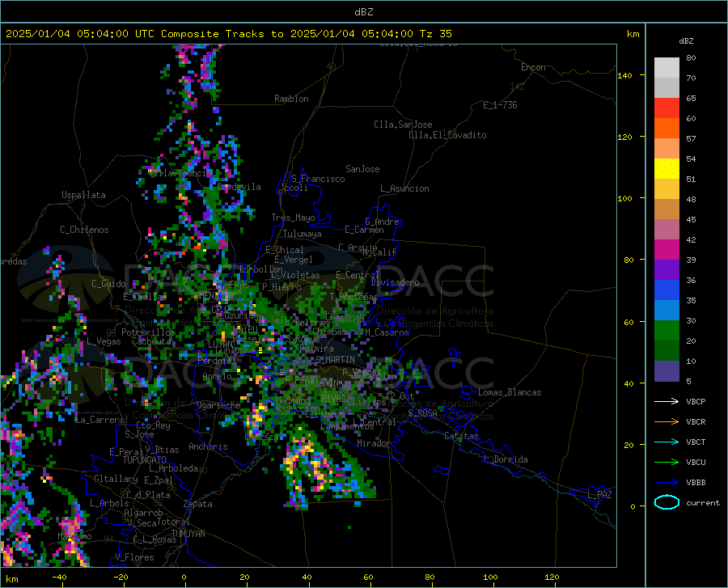Select the purple 36-39 dBZ legend swatch
Image resolution: width=728 pixels, height=588 pixels.
coord(667,269)
